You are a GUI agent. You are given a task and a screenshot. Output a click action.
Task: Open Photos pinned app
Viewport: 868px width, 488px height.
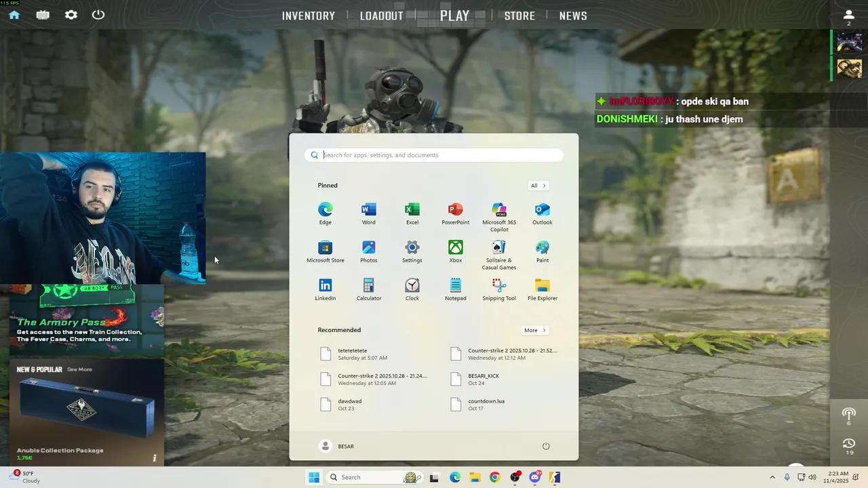[x=369, y=252]
